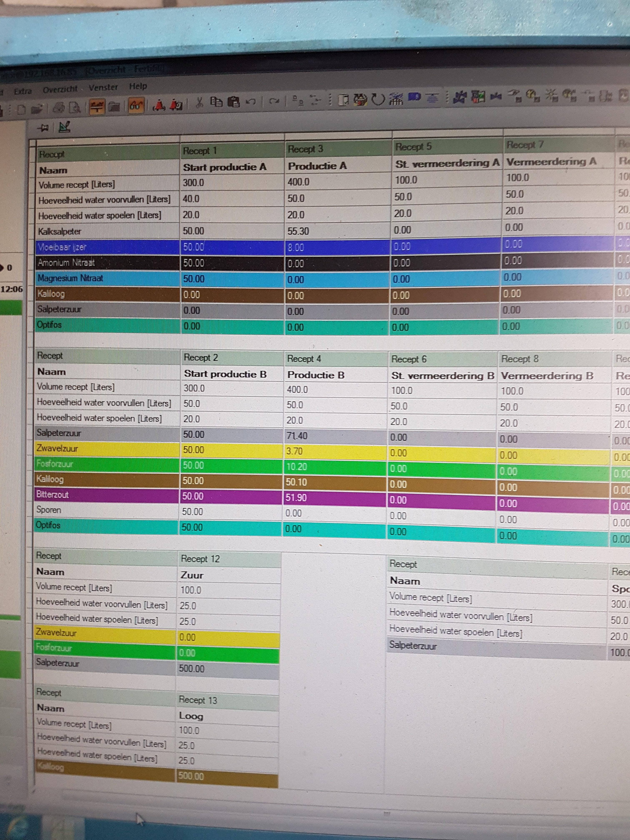The width and height of the screenshot is (630, 840).
Task: Click the irrigation sprinkler icon
Action: click(x=396, y=98)
